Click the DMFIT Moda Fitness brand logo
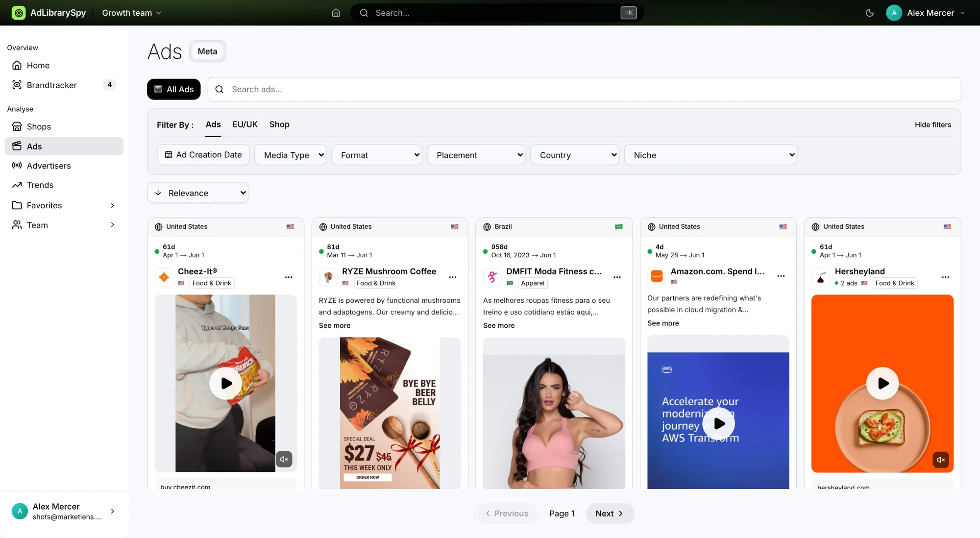 click(492, 277)
